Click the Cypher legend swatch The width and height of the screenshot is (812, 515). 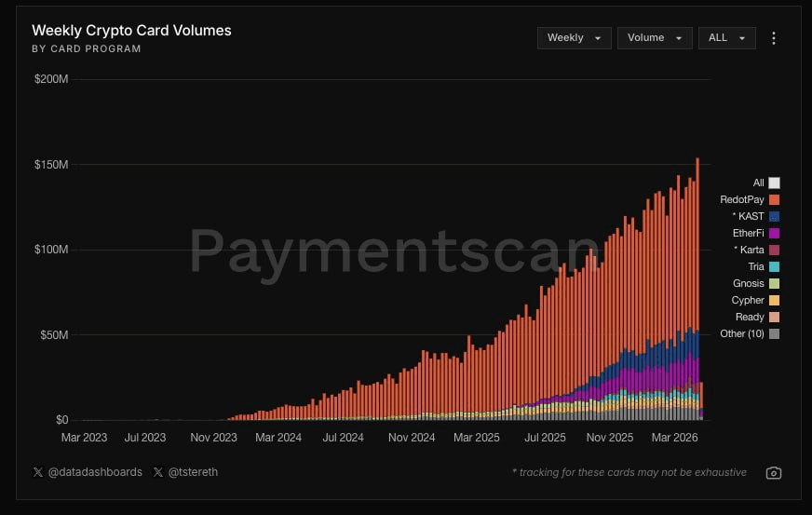[x=775, y=300]
